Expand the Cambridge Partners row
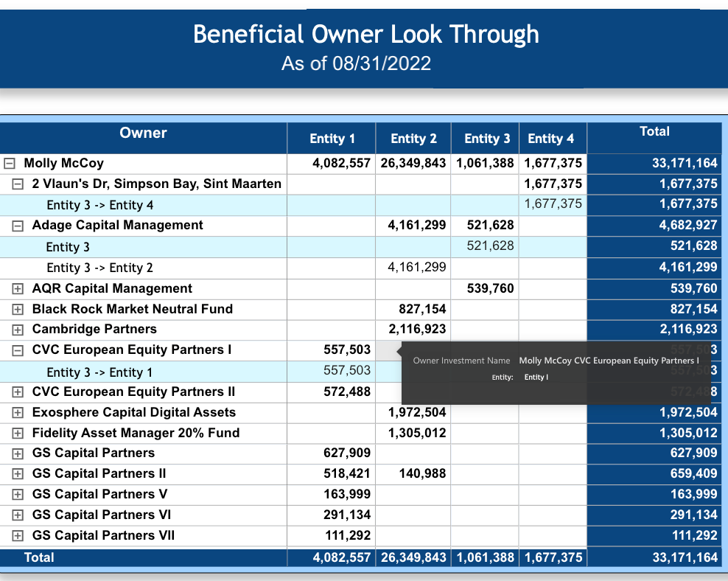The width and height of the screenshot is (728, 581). pyautogui.click(x=18, y=330)
